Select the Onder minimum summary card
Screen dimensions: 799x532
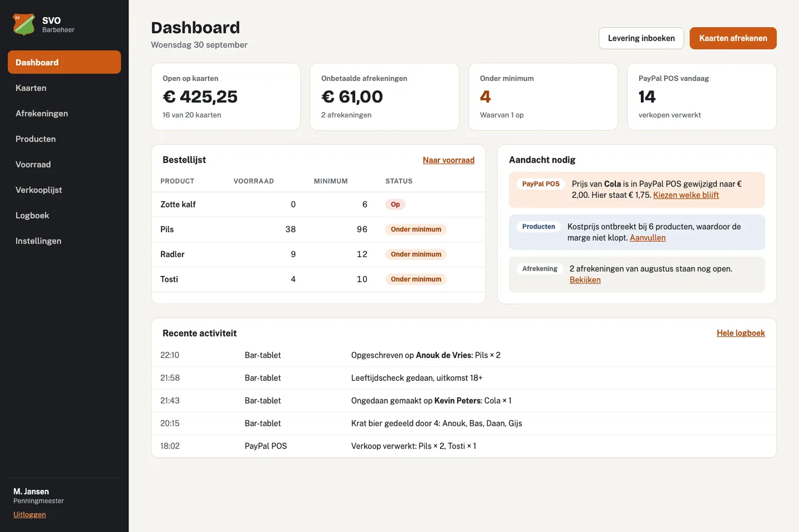click(543, 97)
